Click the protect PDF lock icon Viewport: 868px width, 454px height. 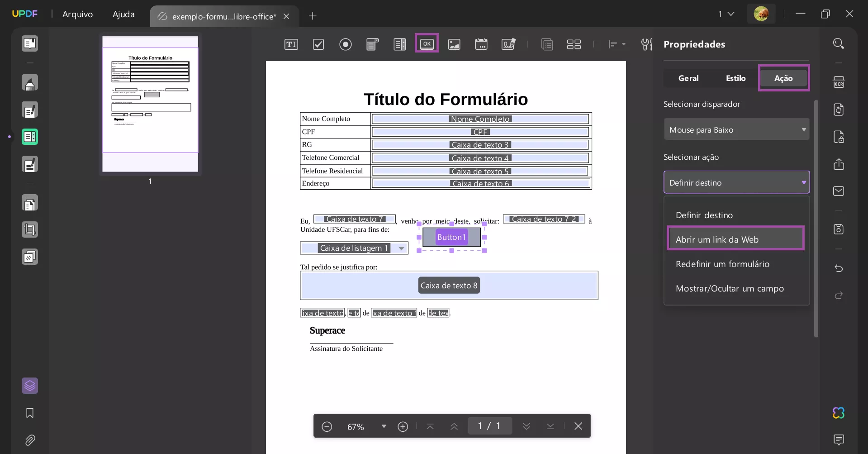tap(839, 137)
